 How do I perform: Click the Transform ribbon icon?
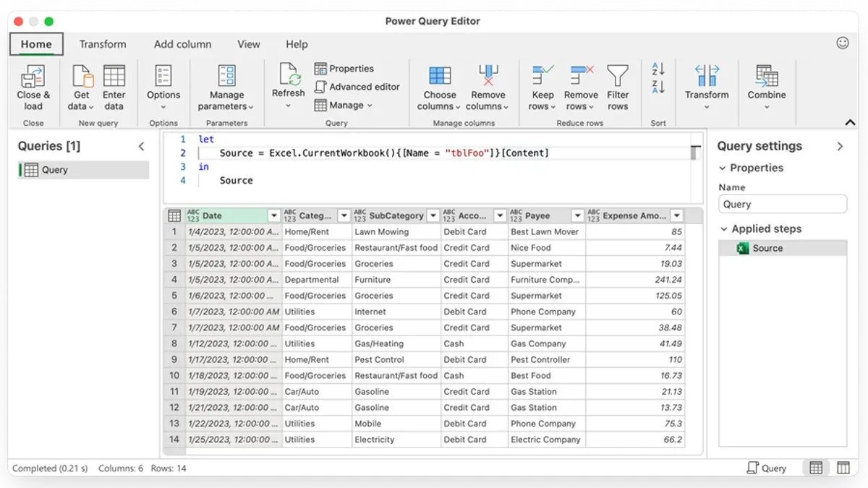(x=707, y=75)
